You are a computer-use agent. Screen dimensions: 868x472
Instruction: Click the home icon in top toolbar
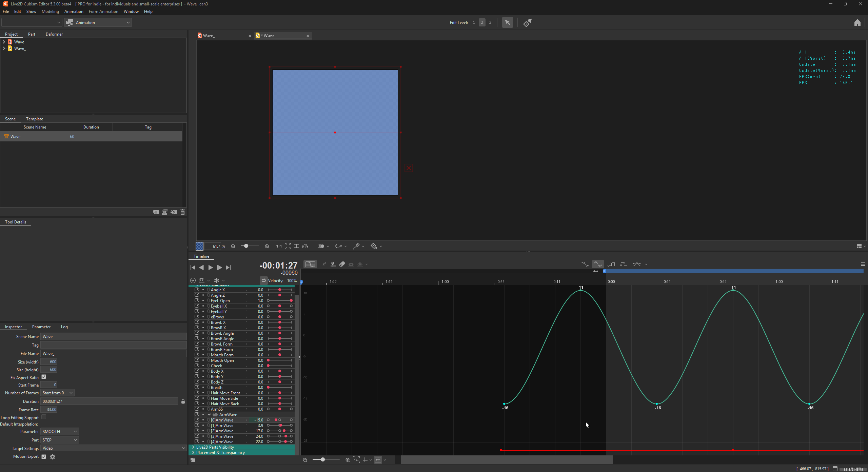pos(857,23)
